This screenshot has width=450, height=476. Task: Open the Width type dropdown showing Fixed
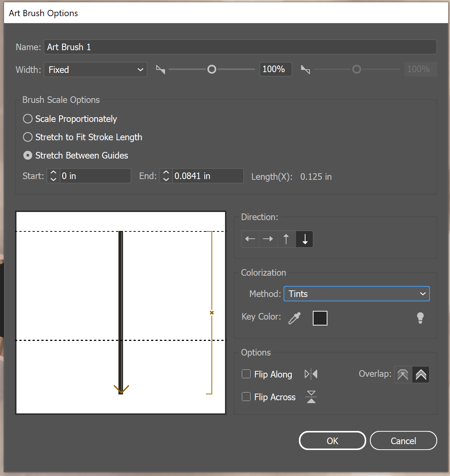coord(95,70)
